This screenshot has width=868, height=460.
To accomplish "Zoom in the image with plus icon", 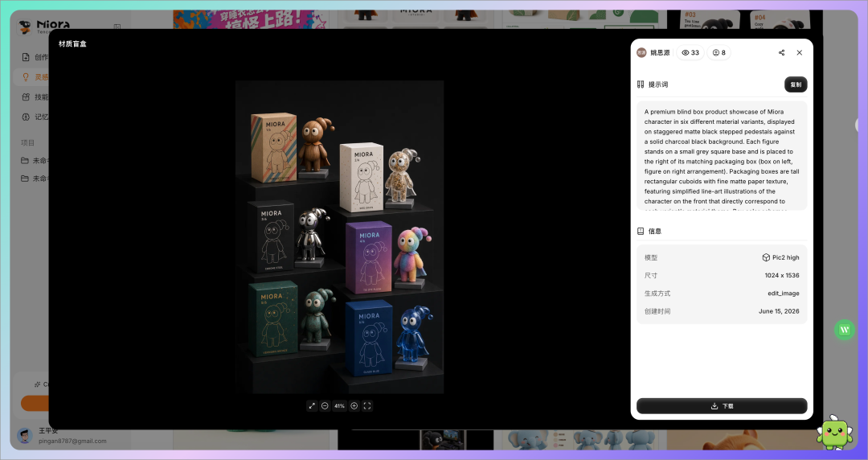I will 354,405.
